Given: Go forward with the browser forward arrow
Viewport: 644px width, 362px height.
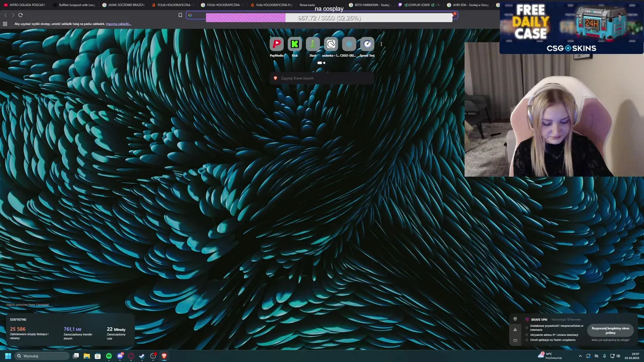Looking at the screenshot, I should (x=13, y=15).
